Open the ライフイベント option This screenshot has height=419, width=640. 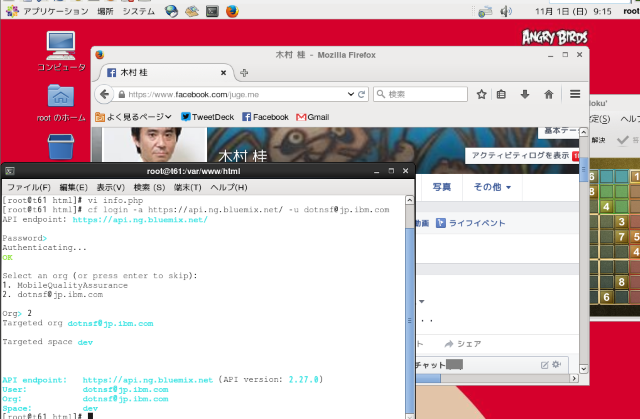point(471,223)
